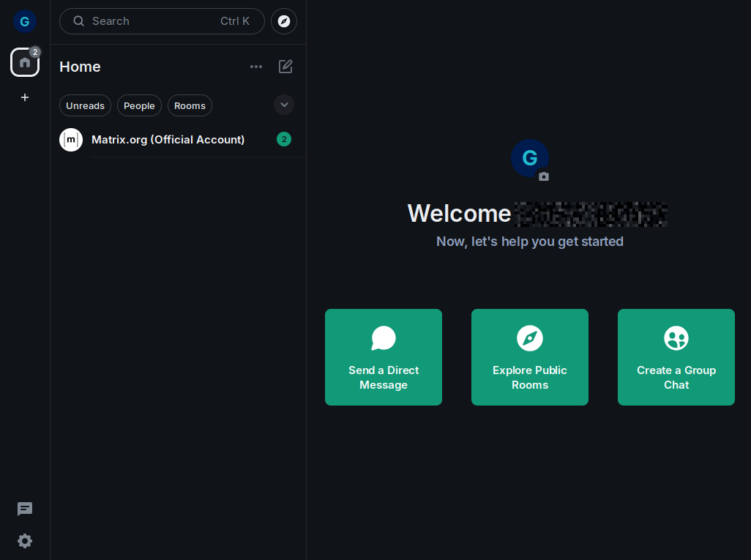Click the Home space icon
The image size is (751, 560).
tap(25, 62)
